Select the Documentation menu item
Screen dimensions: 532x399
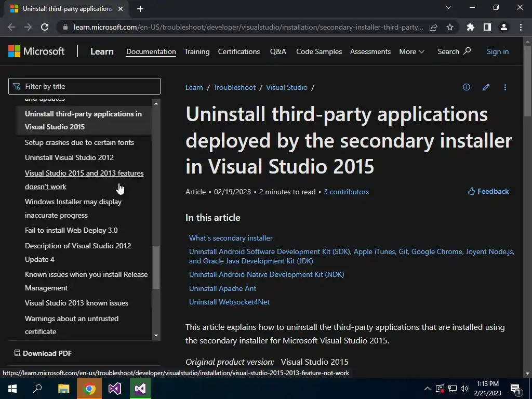pos(151,51)
